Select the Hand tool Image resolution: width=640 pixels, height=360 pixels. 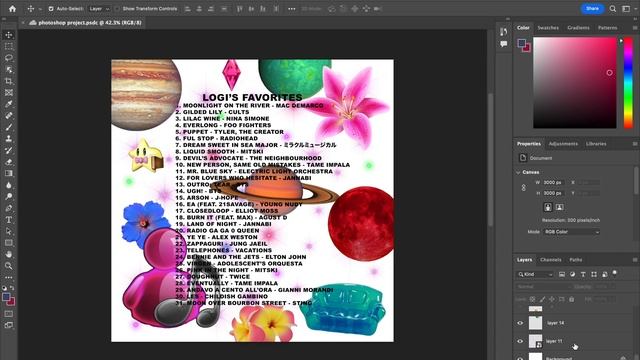coord(9,254)
